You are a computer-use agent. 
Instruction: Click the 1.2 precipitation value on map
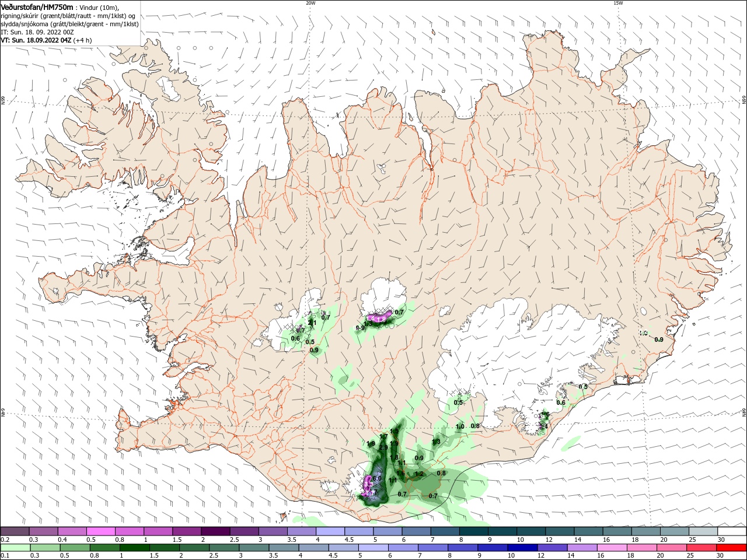click(x=419, y=474)
